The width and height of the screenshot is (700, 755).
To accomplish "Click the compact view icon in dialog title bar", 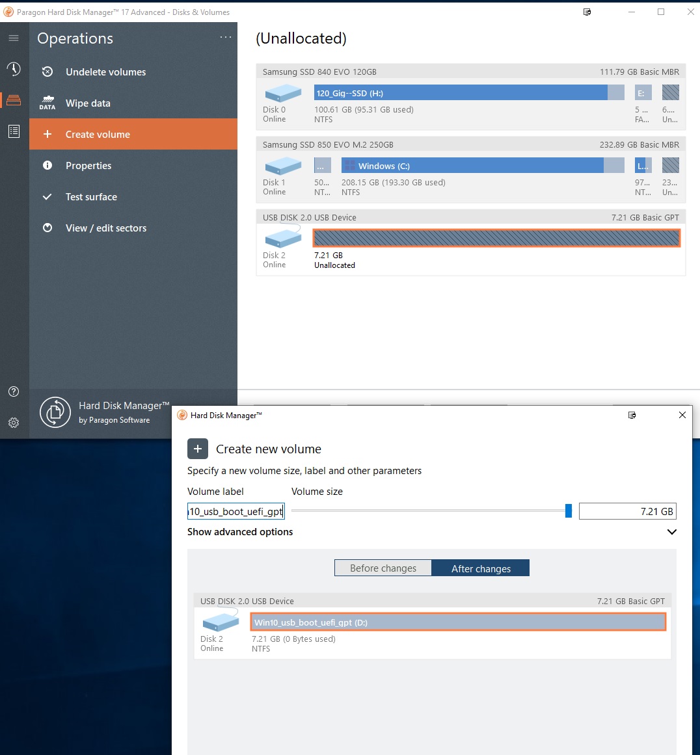I will (x=632, y=415).
